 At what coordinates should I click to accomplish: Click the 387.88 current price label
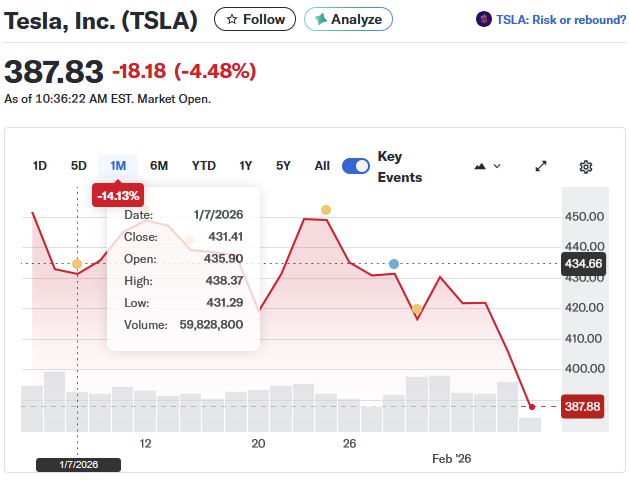[582, 407]
